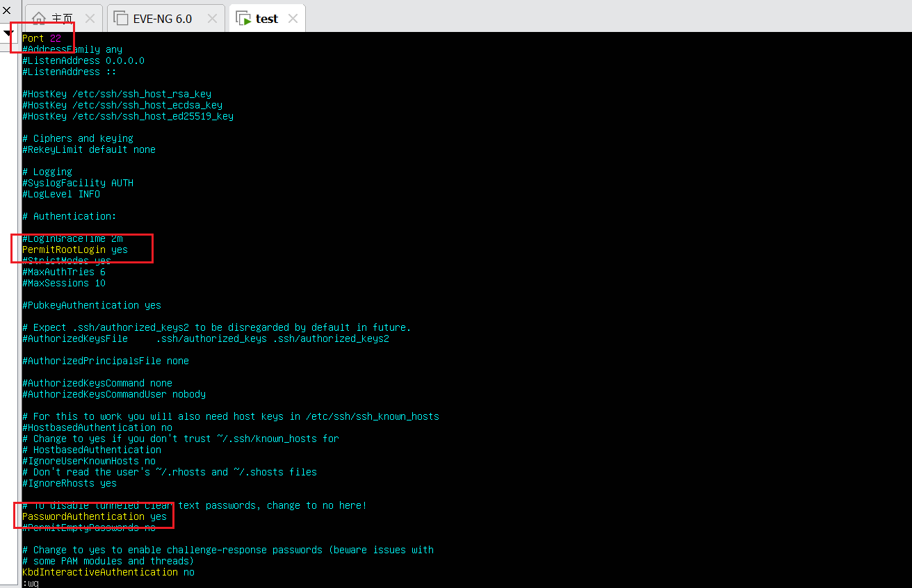
Task: Close the EVE-NG 6.0 tab
Action: [211, 19]
